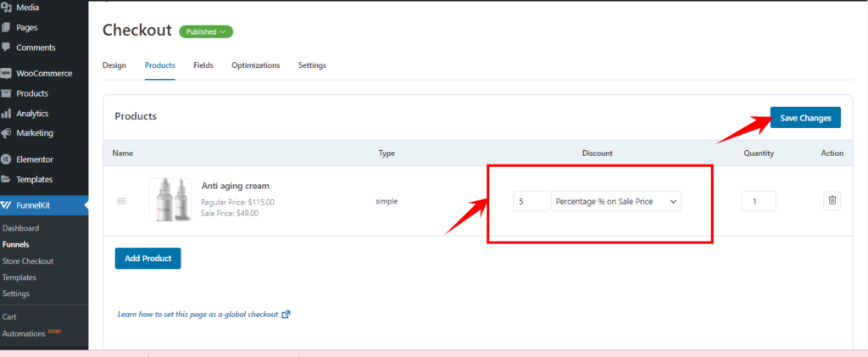The image size is (868, 357).
Task: Open WooCommerce menu in sidebar
Action: click(x=44, y=74)
